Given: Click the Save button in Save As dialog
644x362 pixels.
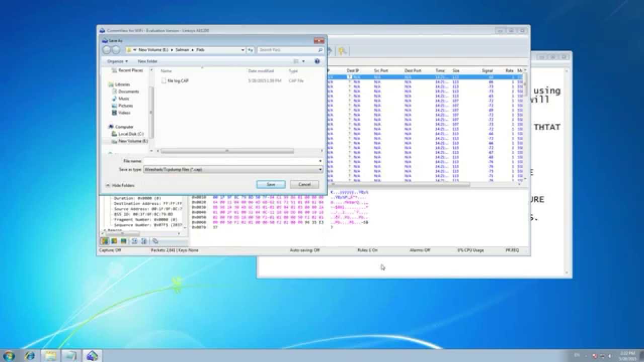Looking at the screenshot, I should click(271, 185).
